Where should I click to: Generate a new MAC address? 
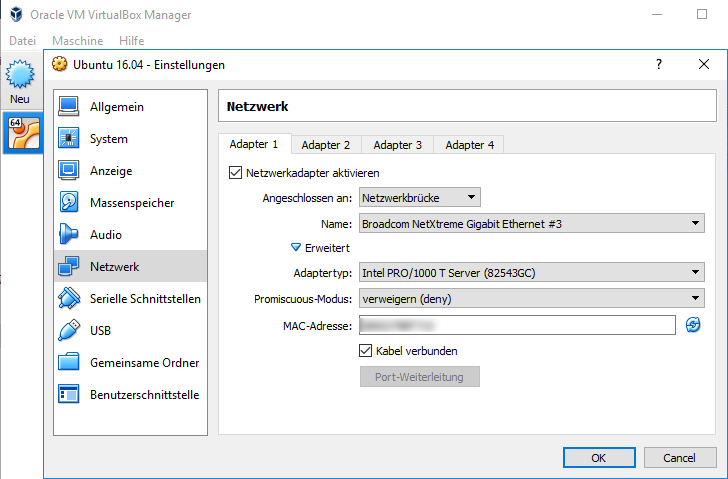point(693,325)
